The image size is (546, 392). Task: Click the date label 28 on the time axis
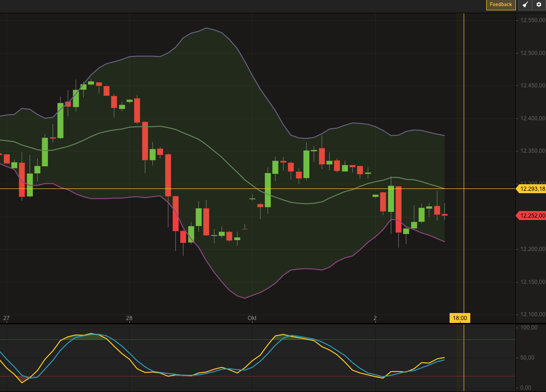coord(129,318)
